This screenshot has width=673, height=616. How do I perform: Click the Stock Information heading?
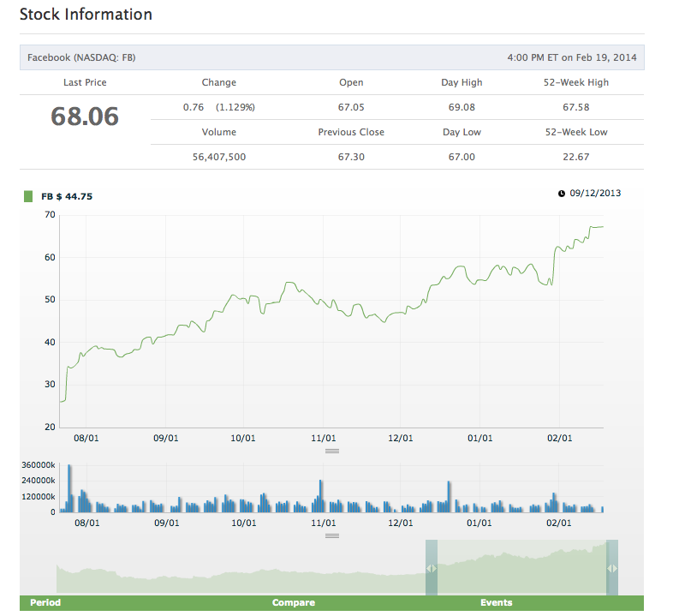(x=86, y=15)
